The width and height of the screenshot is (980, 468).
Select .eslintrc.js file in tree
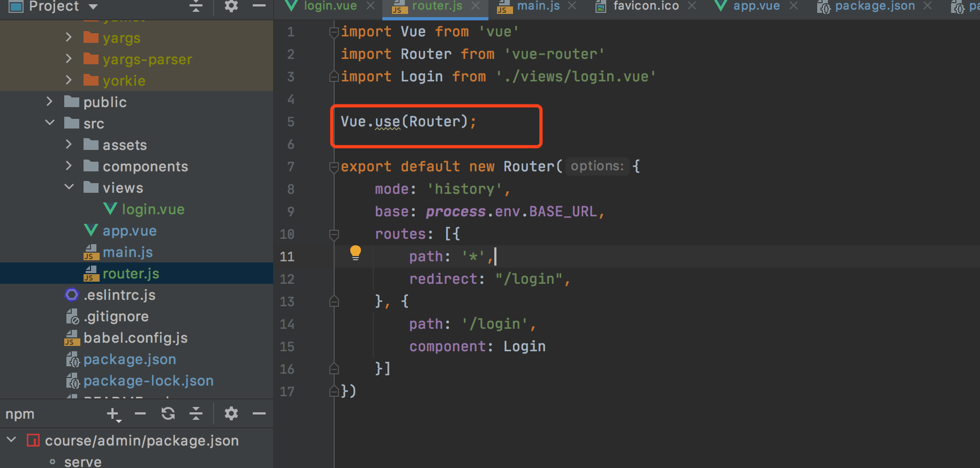[119, 295]
